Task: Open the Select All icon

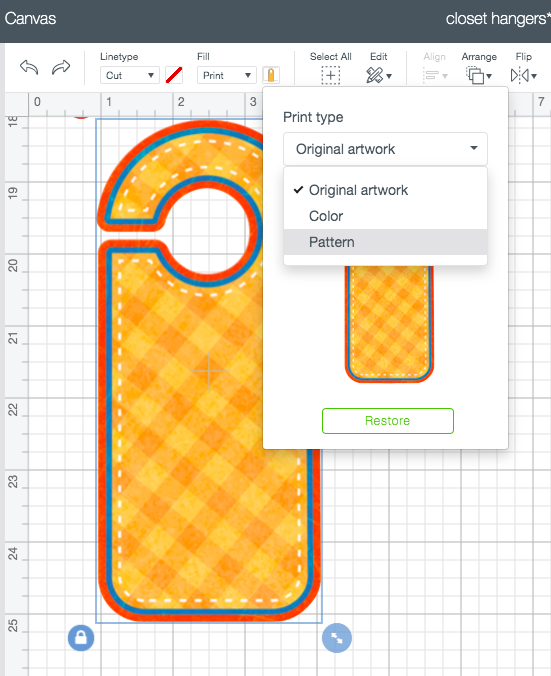Action: [x=330, y=75]
